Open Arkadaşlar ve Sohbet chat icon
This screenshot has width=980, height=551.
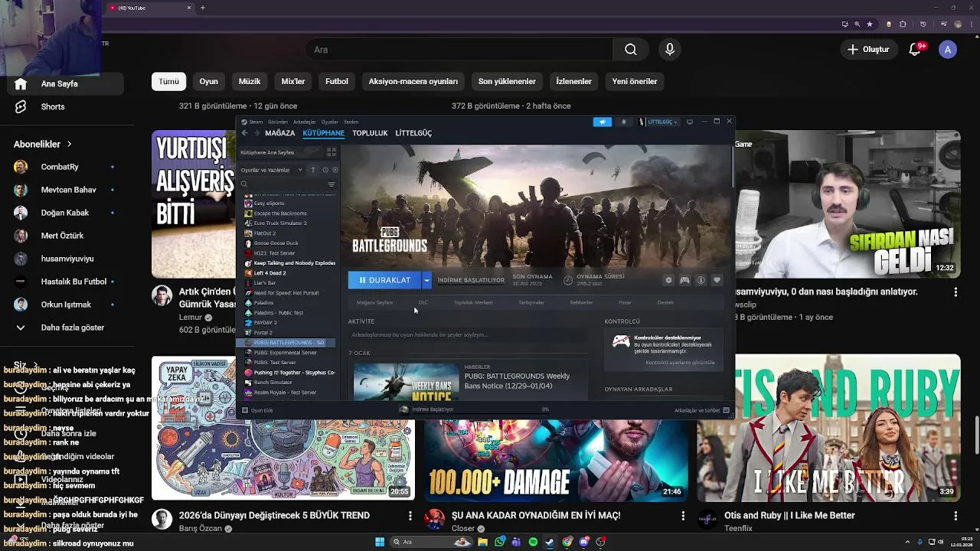(726, 410)
